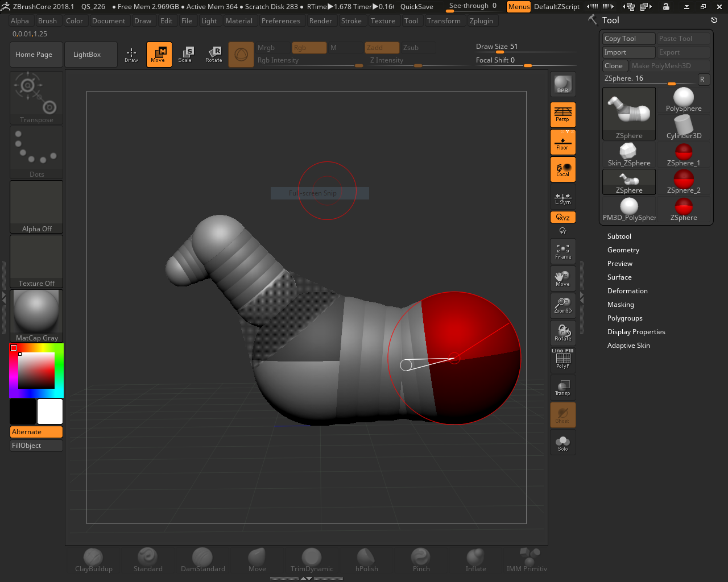Image resolution: width=728 pixels, height=582 pixels.
Task: Toggle Persp perspective view
Action: tap(562, 114)
